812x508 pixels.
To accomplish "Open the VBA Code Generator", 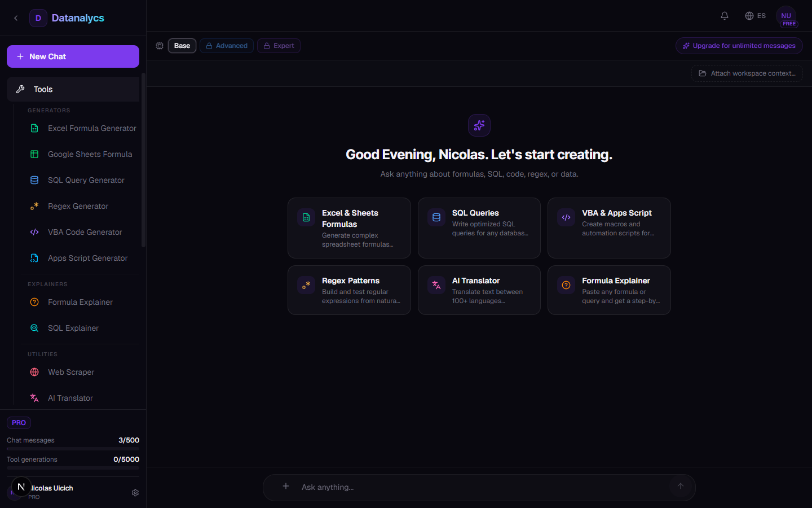I will tap(85, 232).
